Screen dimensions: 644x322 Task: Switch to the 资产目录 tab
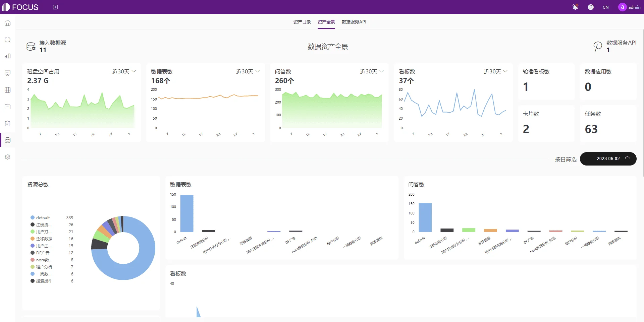click(x=302, y=21)
